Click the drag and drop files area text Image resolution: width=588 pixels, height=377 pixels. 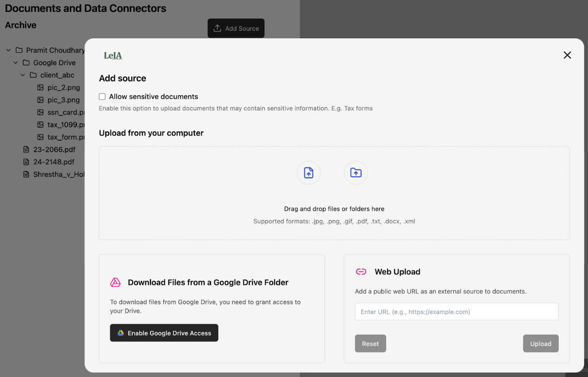334,209
